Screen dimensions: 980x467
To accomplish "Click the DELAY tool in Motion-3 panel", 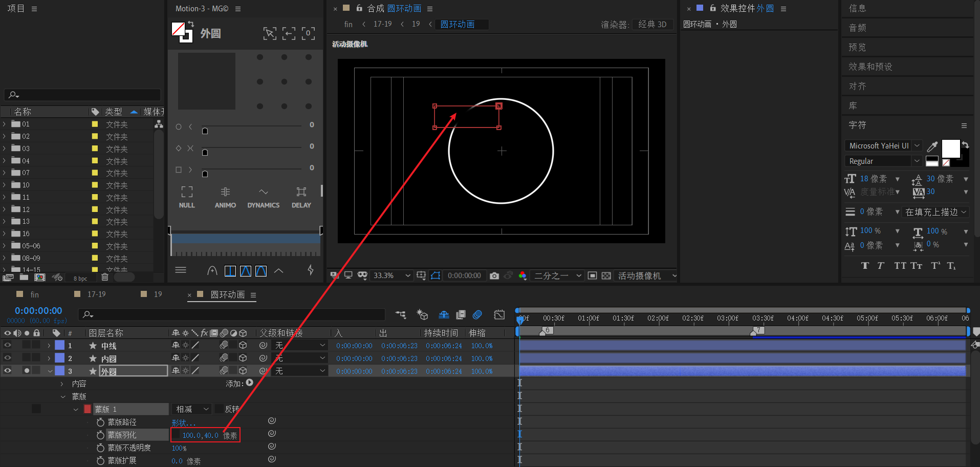I will (x=301, y=197).
